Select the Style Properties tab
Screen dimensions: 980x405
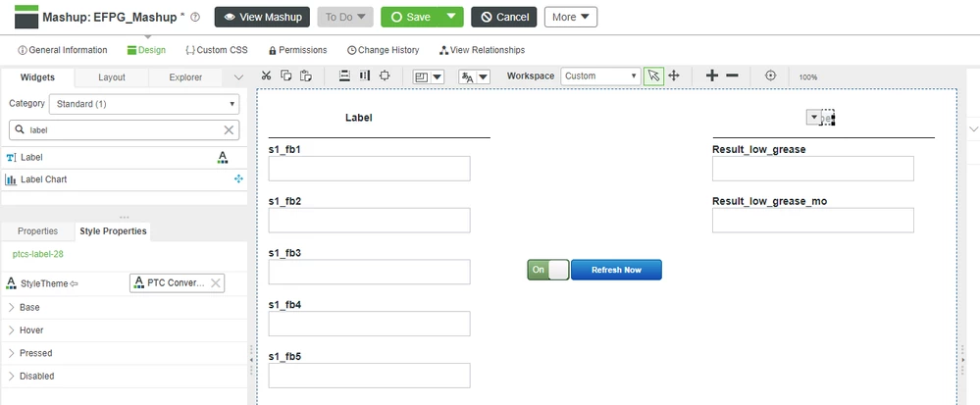(x=113, y=231)
